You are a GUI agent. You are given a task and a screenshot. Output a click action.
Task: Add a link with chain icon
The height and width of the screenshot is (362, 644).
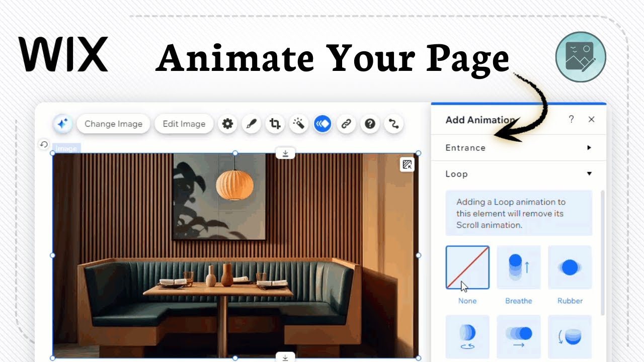(346, 124)
